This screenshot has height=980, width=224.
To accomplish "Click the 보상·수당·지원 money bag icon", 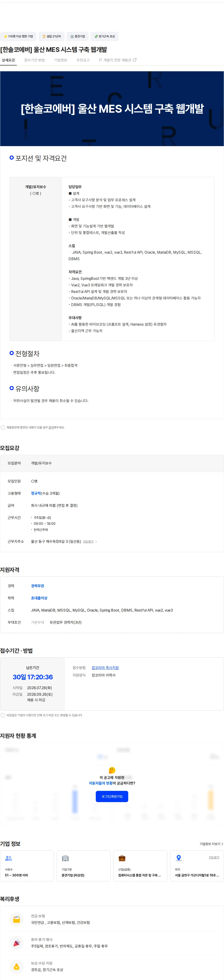I will tap(16, 967).
